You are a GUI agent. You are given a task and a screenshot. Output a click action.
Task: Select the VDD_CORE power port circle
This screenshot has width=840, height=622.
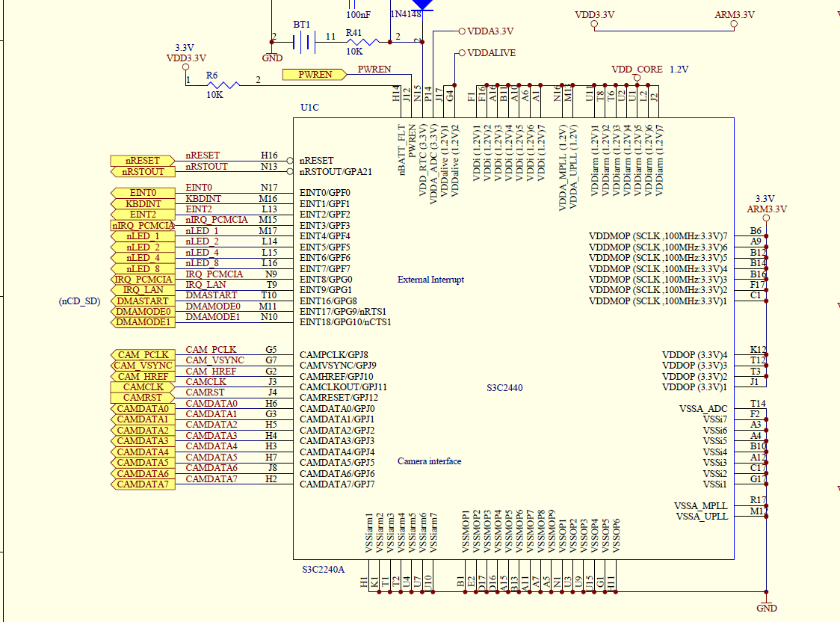point(637,78)
